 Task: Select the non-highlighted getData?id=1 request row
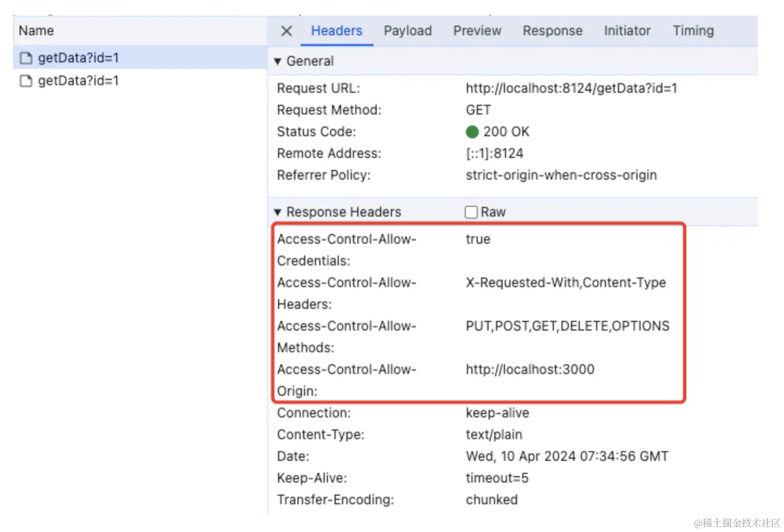(x=140, y=81)
